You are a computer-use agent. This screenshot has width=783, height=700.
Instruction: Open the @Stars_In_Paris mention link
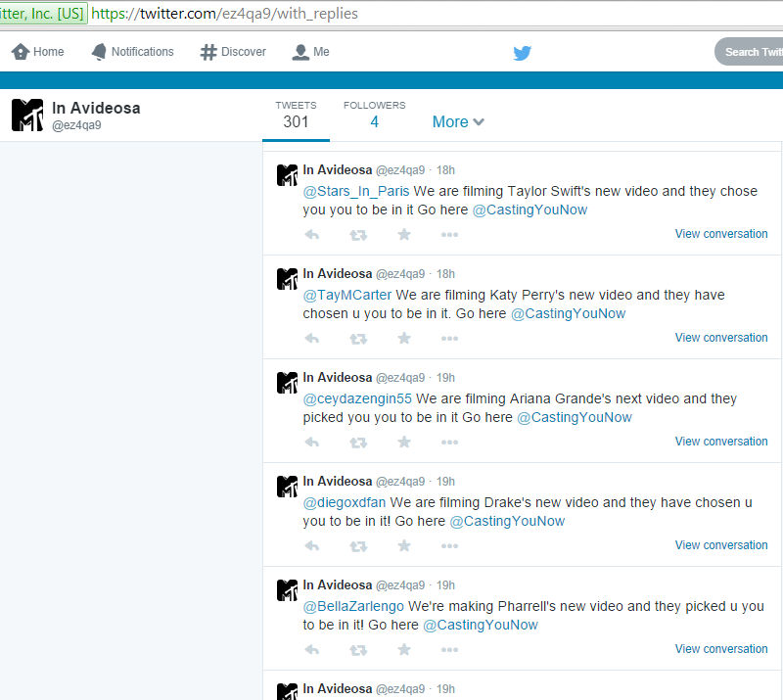coord(356,191)
